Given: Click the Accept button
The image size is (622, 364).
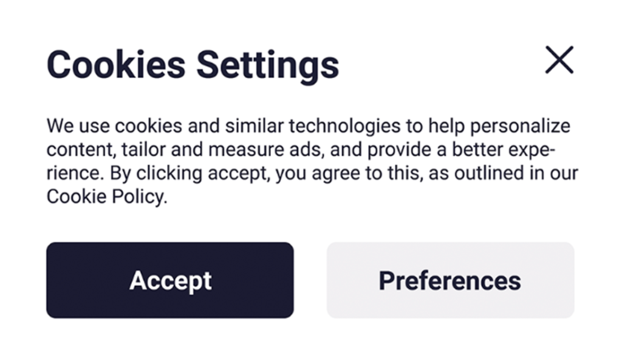Looking at the screenshot, I should 170,280.
